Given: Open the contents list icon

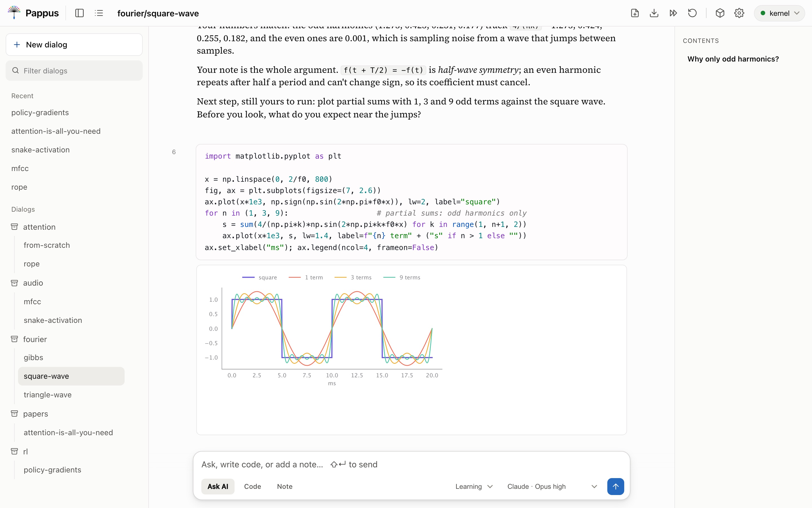Looking at the screenshot, I should tap(99, 13).
